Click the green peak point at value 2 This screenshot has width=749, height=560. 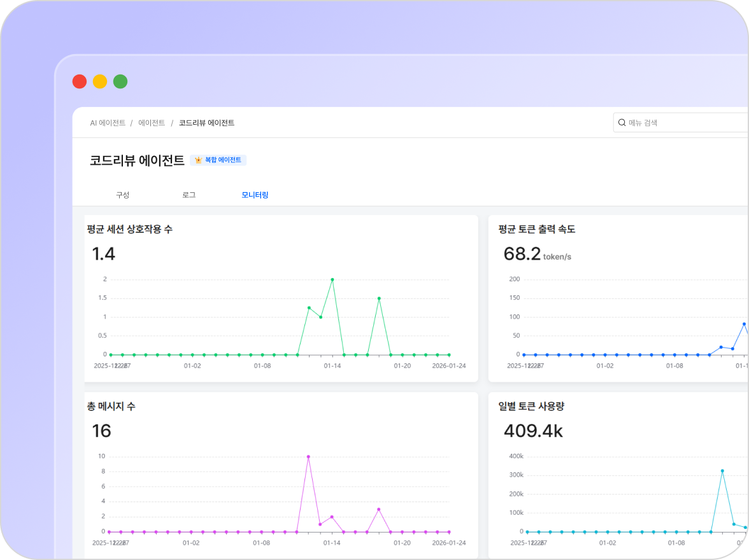[x=332, y=279]
